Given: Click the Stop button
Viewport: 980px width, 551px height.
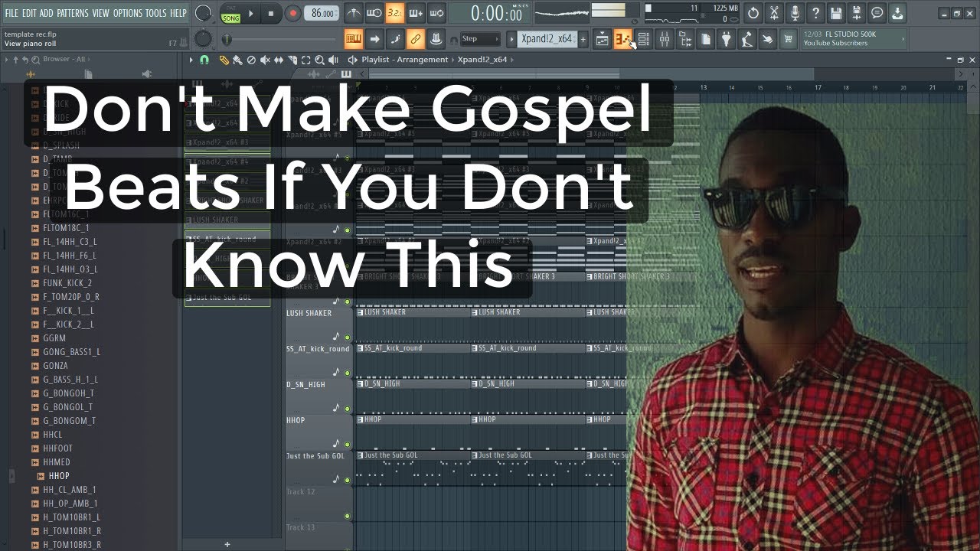Looking at the screenshot, I should pos(270,13).
